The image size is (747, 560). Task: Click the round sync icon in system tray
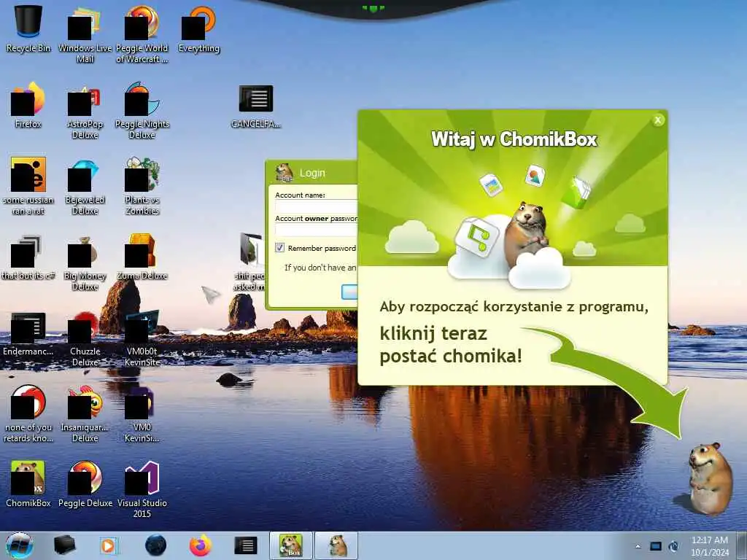pos(673,546)
